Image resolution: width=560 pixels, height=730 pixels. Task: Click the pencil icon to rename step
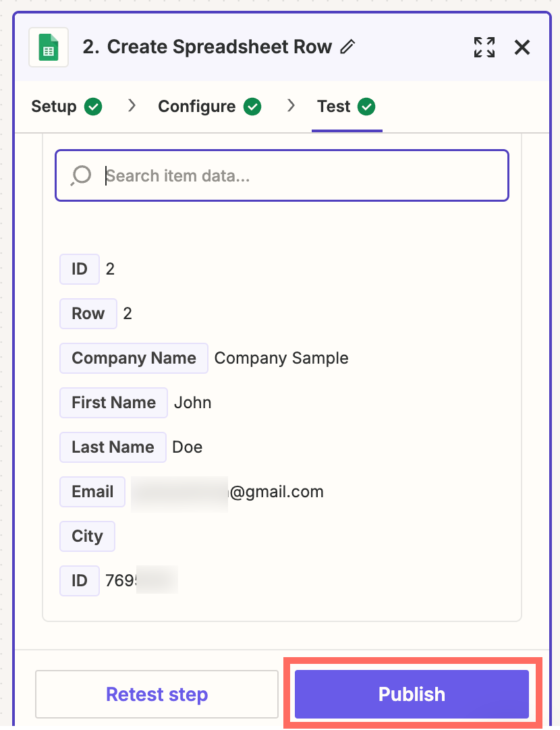(x=347, y=47)
